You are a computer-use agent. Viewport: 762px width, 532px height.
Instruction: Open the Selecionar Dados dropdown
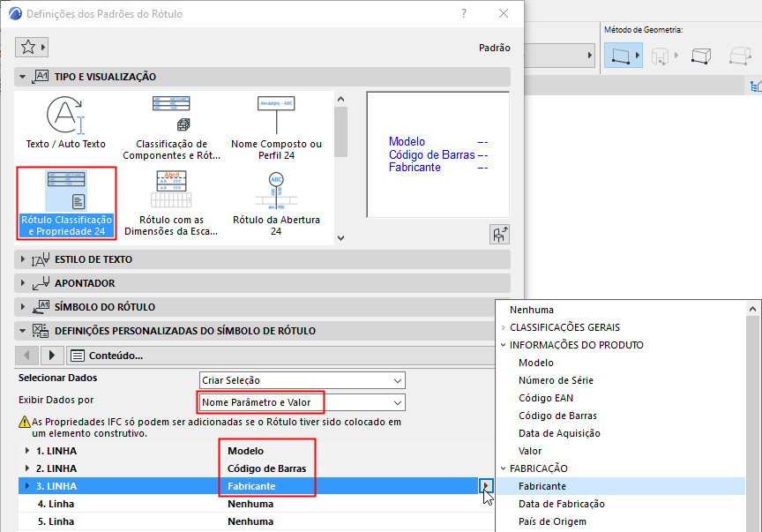click(303, 380)
